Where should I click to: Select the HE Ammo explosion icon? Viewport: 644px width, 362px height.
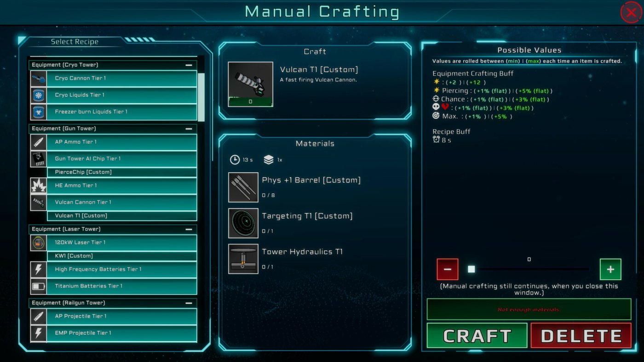[x=38, y=186]
